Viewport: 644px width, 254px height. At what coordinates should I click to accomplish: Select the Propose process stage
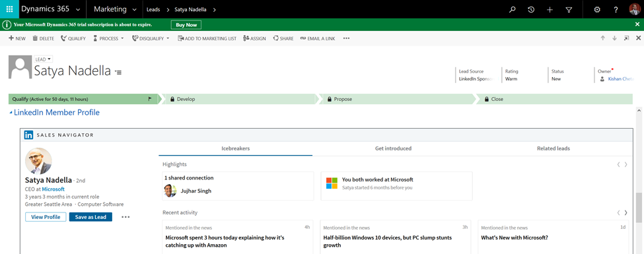click(398, 99)
